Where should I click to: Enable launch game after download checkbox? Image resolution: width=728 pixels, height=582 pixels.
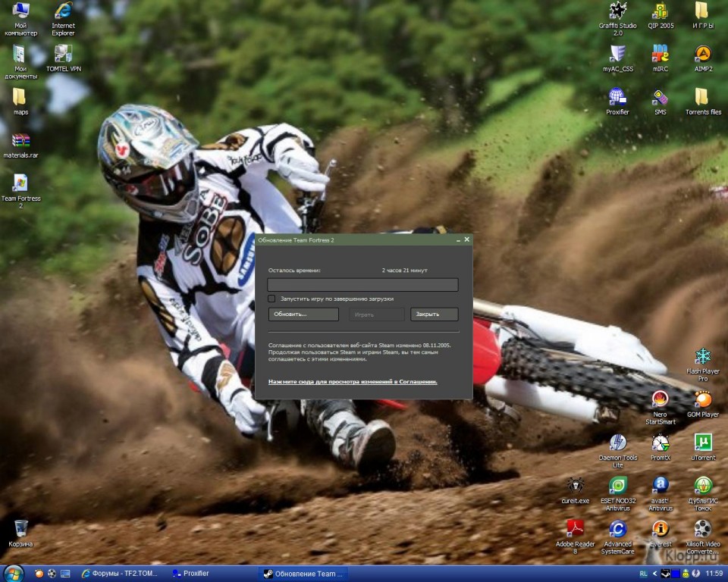271,299
